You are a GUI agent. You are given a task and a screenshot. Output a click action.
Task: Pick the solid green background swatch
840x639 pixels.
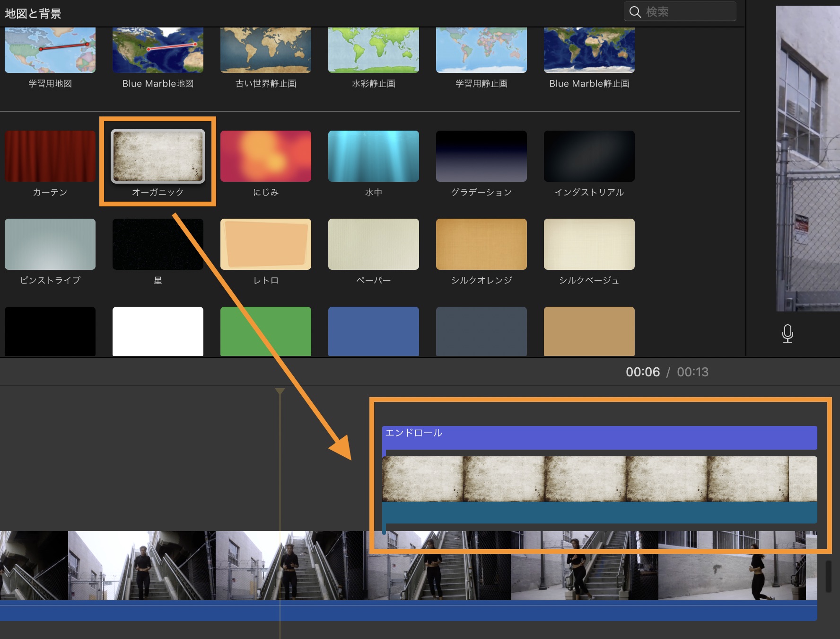[266, 331]
